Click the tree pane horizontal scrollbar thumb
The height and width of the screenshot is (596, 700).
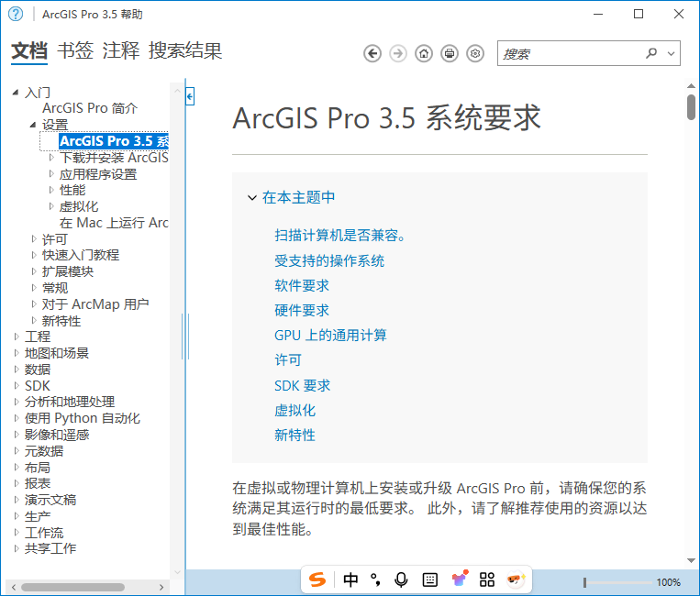tap(72, 587)
